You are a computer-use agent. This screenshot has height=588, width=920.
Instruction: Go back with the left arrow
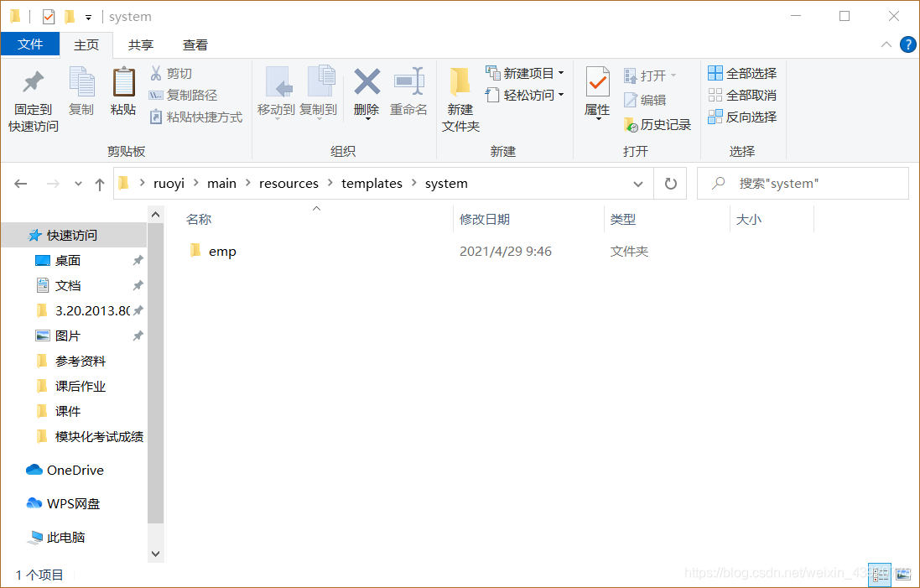(x=20, y=184)
